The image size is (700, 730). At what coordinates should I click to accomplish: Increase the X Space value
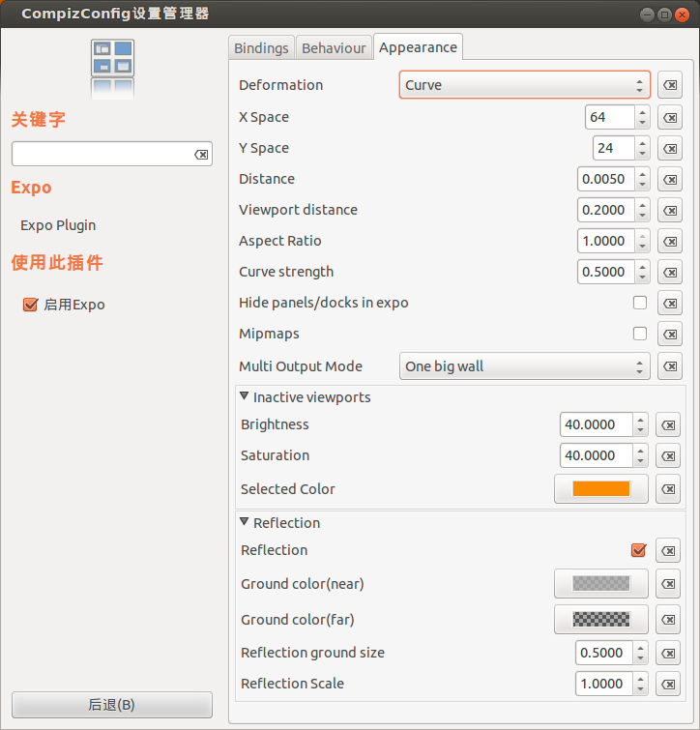(642, 112)
